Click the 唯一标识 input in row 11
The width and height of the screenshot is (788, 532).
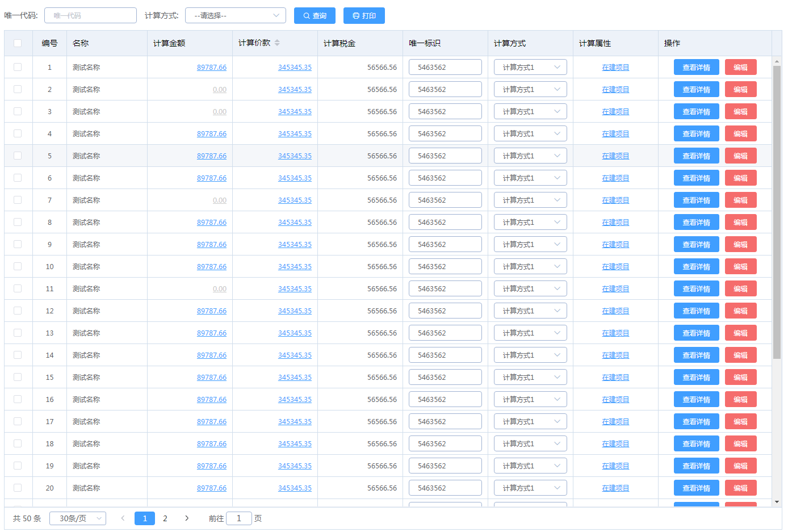[445, 288]
